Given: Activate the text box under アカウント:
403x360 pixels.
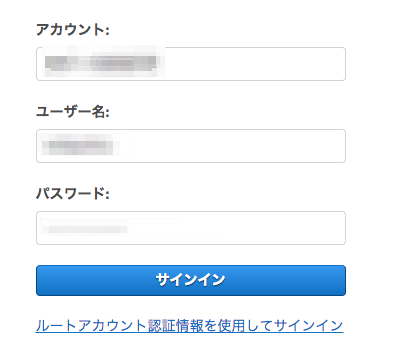Looking at the screenshot, I should pos(191,64).
